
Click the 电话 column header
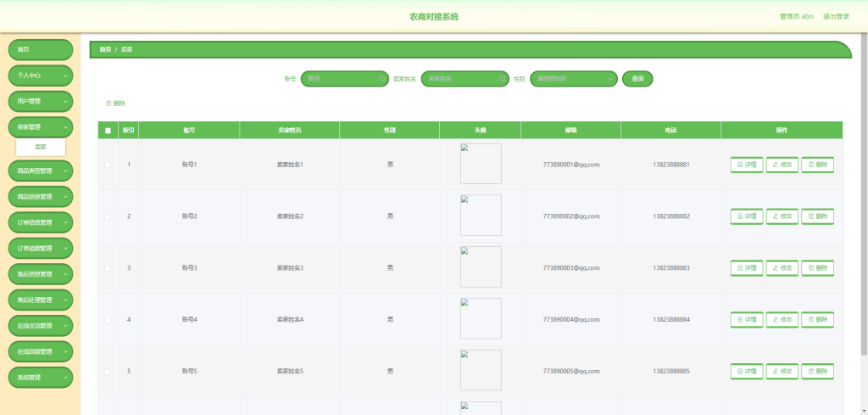(x=671, y=130)
